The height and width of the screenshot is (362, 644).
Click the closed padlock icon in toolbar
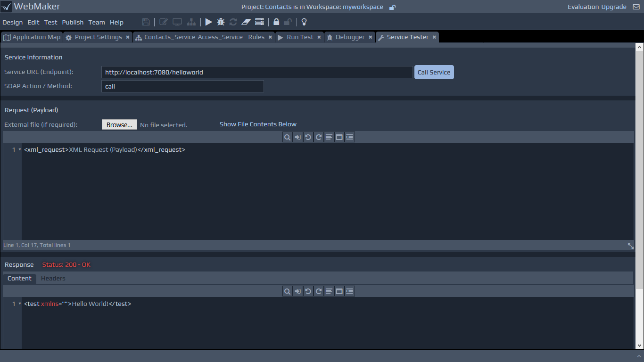[276, 22]
